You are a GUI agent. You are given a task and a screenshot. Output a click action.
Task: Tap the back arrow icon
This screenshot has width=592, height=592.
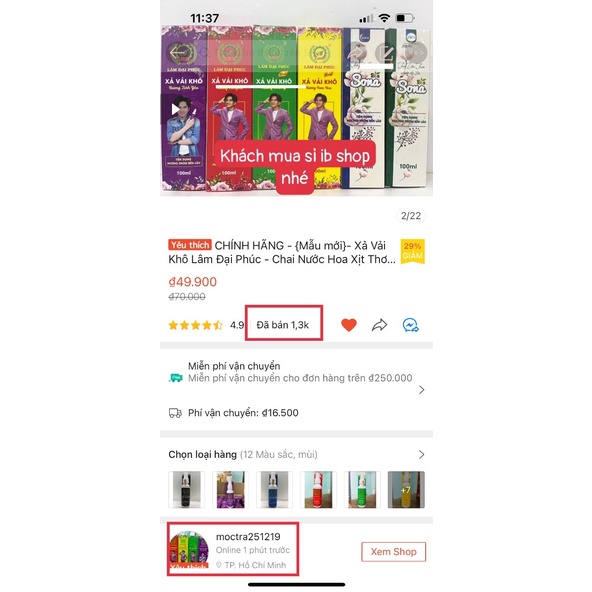click(180, 53)
